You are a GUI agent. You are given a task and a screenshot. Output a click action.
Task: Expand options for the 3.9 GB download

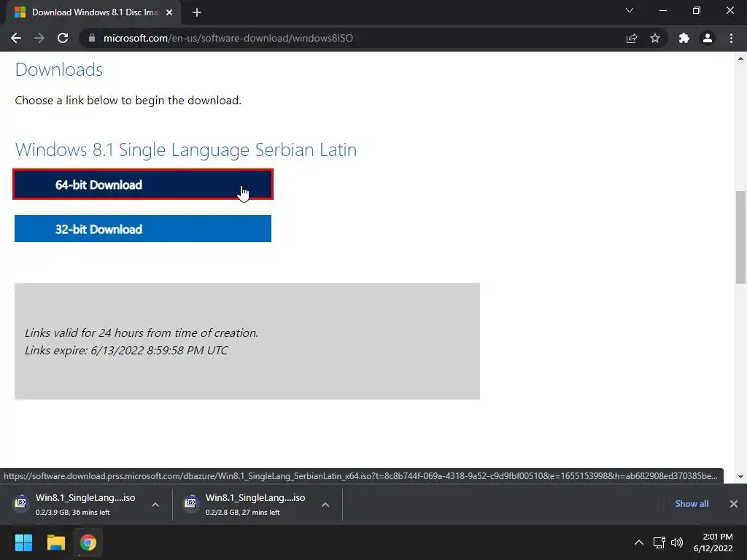[x=155, y=505]
